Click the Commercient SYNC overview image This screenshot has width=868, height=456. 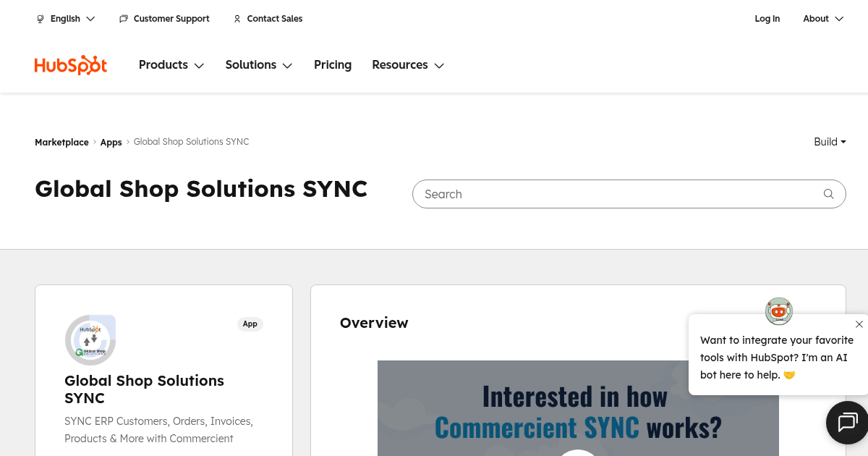[x=578, y=408]
